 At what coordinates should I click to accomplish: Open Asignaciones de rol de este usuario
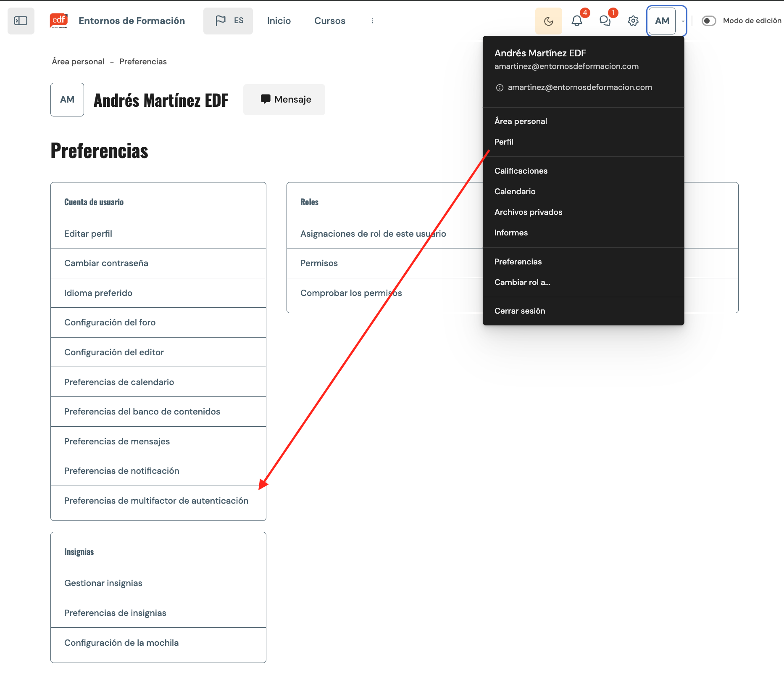(373, 234)
